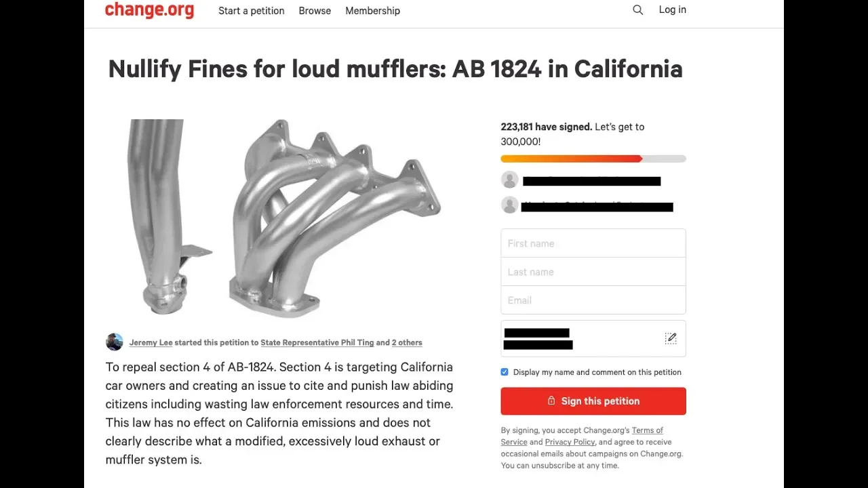Uncheck Display my name and comment checkbox
The width and height of the screenshot is (868, 488).
coord(505,372)
